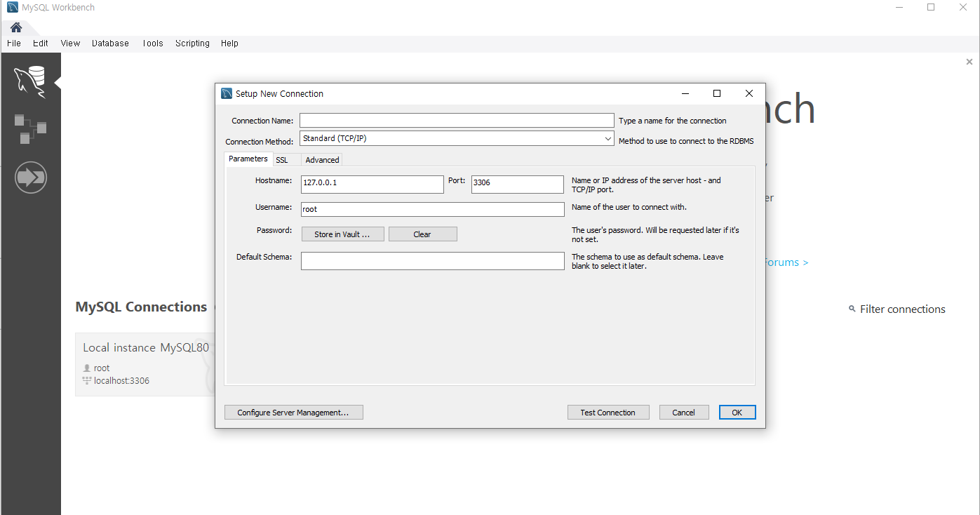The image size is (980, 515).
Task: Maximize the MySQL Workbench main window
Action: click(x=931, y=7)
